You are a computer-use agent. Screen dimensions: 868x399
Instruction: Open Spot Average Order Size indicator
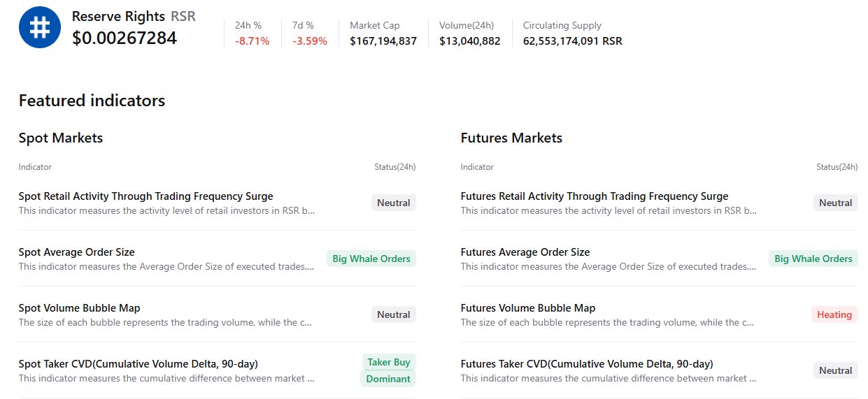click(76, 252)
